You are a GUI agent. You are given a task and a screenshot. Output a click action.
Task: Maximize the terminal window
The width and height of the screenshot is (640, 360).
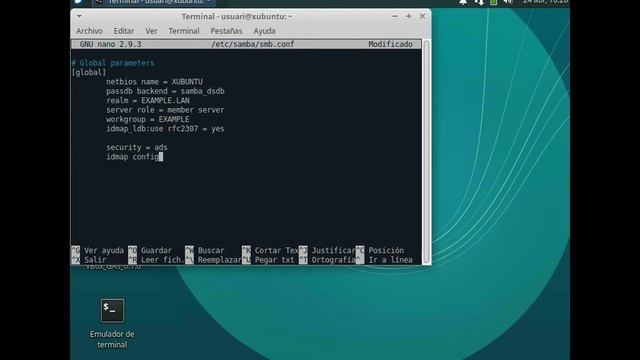tap(409, 16)
